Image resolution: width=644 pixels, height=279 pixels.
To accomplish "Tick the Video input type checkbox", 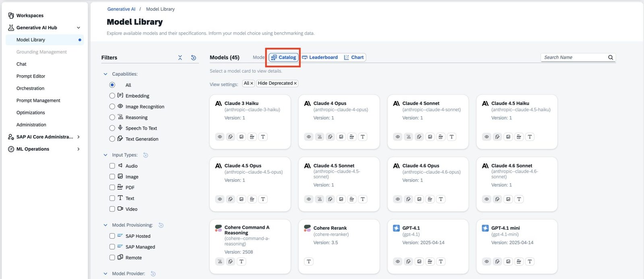I will pyautogui.click(x=112, y=209).
